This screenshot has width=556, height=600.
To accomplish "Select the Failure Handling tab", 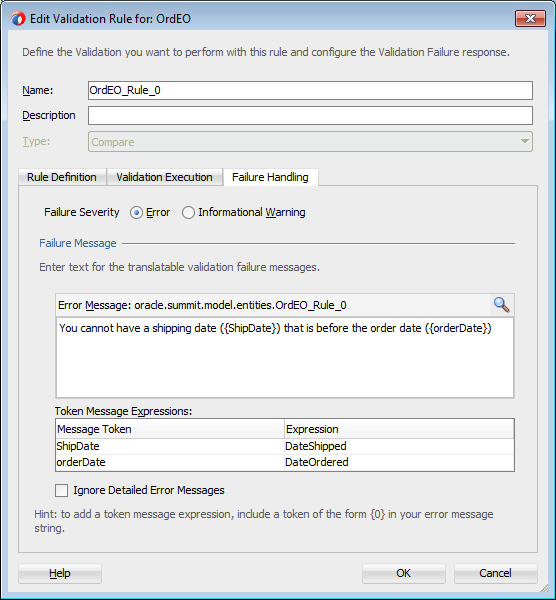I will [270, 177].
